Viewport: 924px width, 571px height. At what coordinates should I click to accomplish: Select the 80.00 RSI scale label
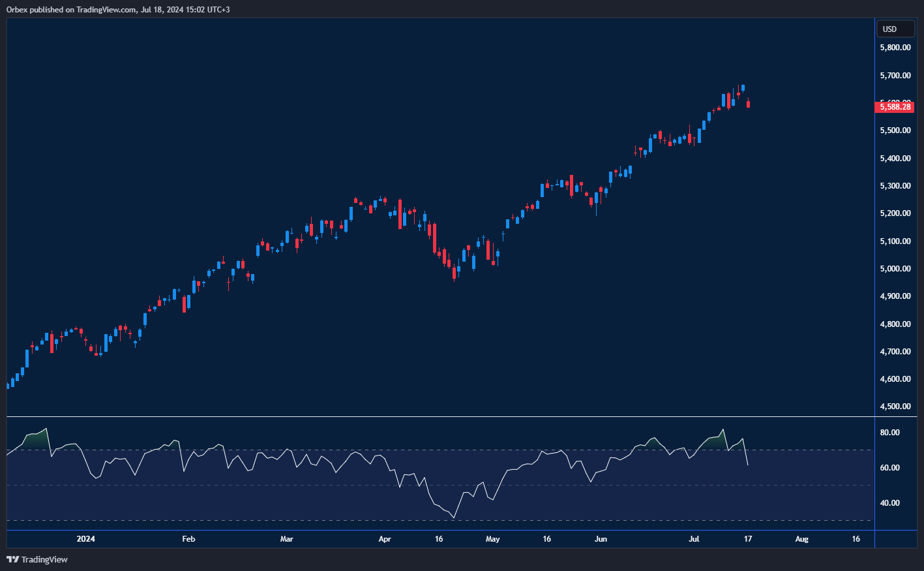(x=890, y=433)
